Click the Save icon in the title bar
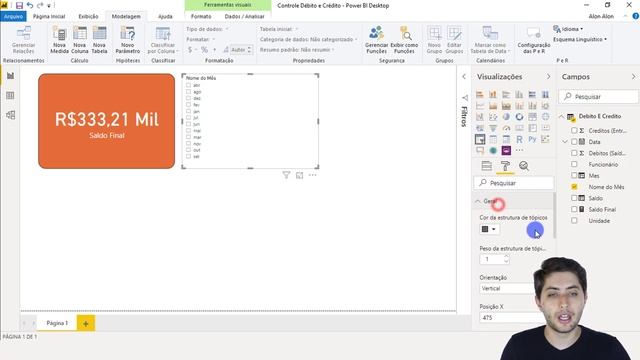 click(19, 5)
